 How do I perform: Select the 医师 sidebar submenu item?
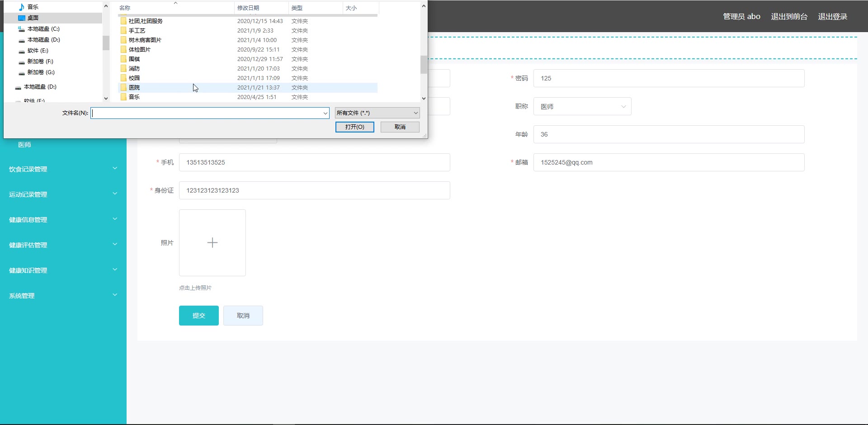point(24,145)
